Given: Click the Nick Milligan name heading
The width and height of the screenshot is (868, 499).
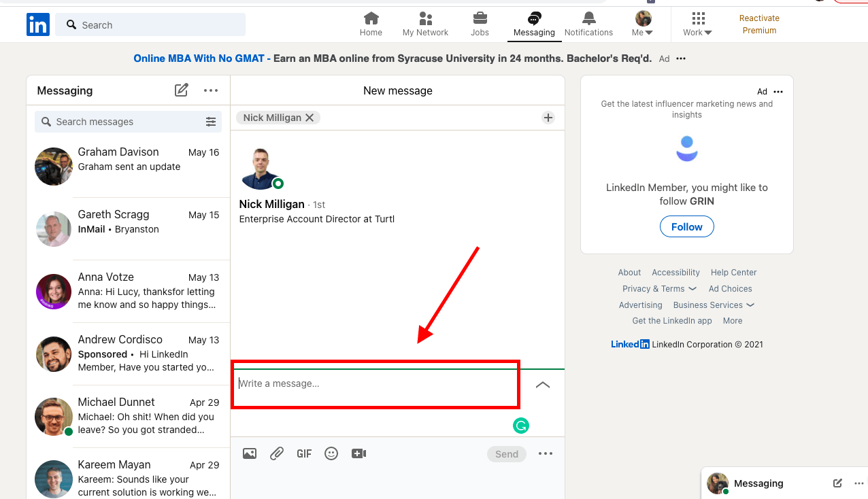Looking at the screenshot, I should pyautogui.click(x=271, y=204).
